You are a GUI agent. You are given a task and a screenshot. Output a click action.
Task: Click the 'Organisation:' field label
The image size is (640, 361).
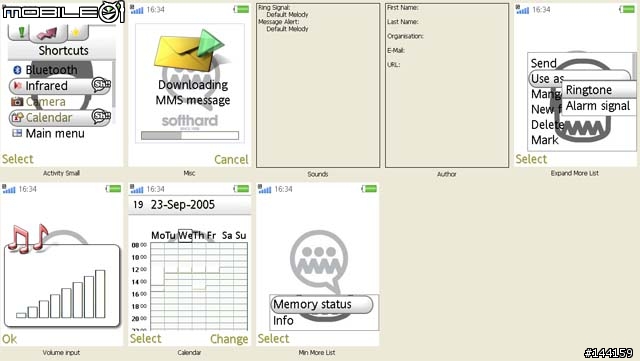tap(405, 36)
